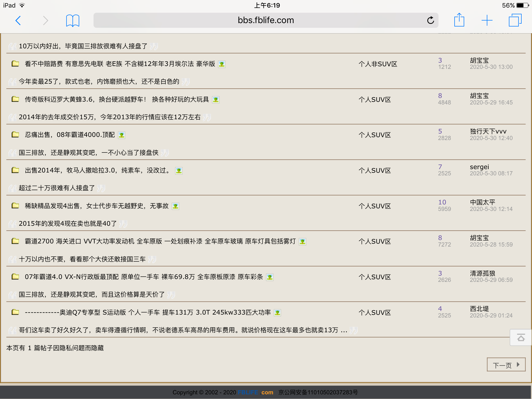Screen dimensions: 532x399
Task: Show all open tabs icon
Action: coord(515,20)
